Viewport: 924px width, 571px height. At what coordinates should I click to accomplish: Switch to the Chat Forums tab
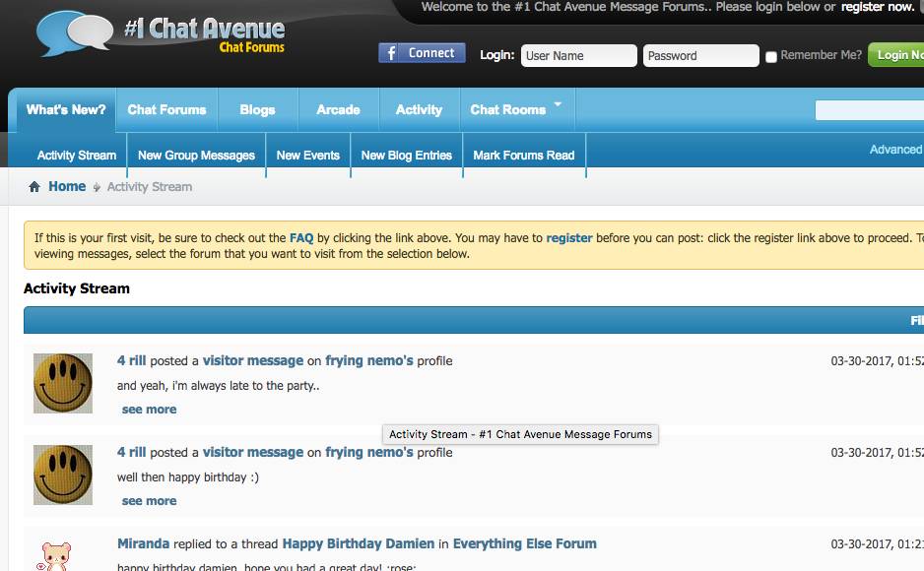(166, 109)
